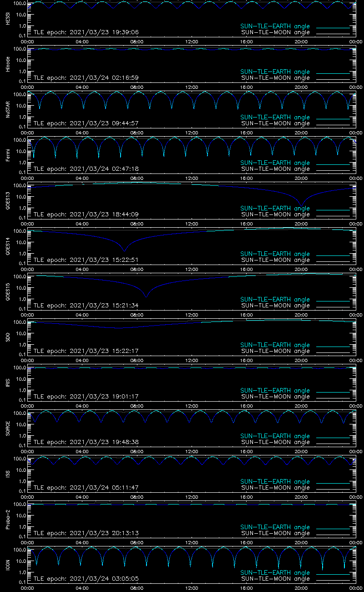Click 'SUN-TLE-MOON angle' legend in HESSI panel

(x=275, y=32)
